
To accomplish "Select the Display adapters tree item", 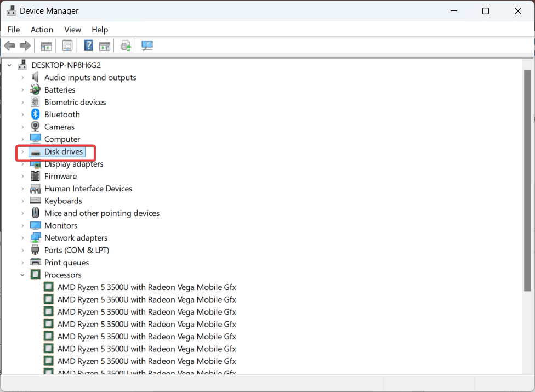I will [x=73, y=164].
